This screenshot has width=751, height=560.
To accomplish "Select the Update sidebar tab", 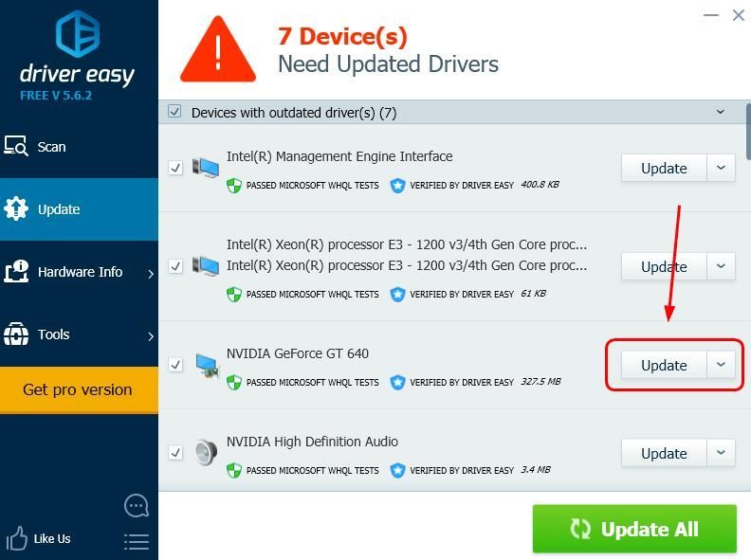I will tap(79, 209).
